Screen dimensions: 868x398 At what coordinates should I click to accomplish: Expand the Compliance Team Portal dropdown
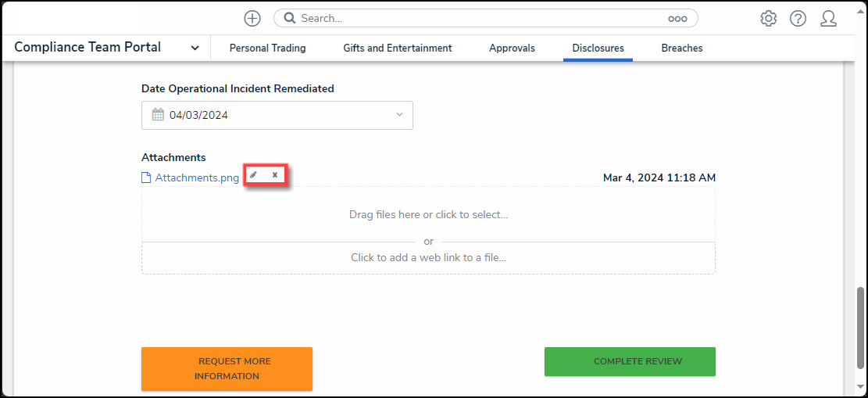[x=195, y=48]
